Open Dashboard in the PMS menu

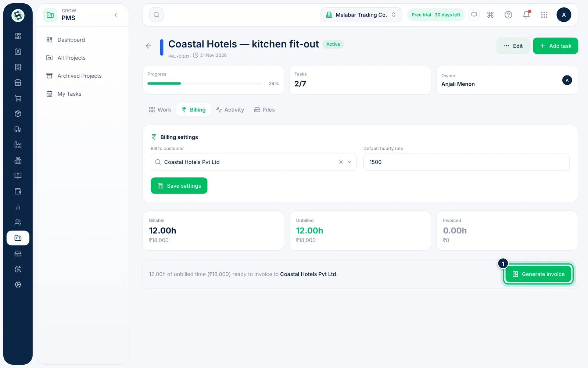(82, 40)
